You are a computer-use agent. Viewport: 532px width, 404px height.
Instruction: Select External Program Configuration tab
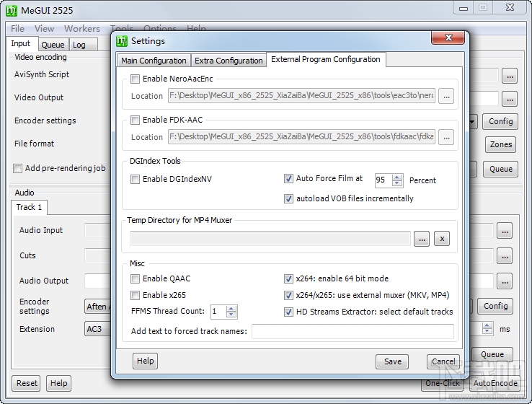(x=326, y=59)
